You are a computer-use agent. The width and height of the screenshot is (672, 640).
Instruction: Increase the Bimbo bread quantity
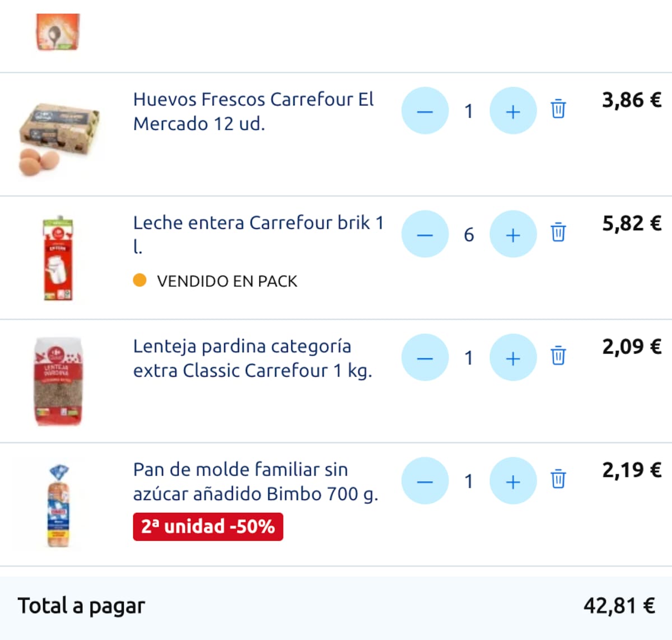pyautogui.click(x=513, y=481)
